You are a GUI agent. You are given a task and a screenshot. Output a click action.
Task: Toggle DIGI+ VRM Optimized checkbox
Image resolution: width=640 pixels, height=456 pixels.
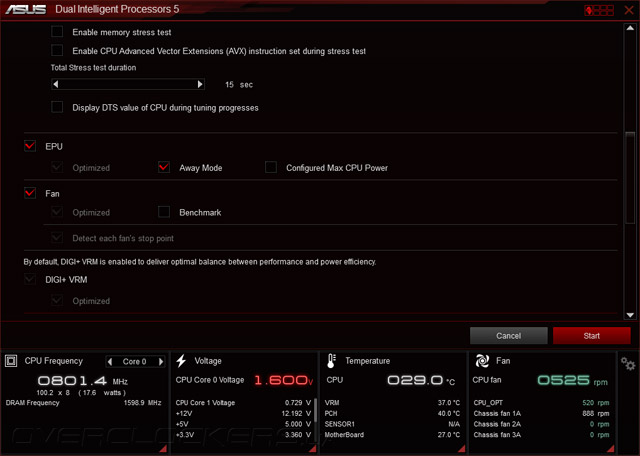57,300
